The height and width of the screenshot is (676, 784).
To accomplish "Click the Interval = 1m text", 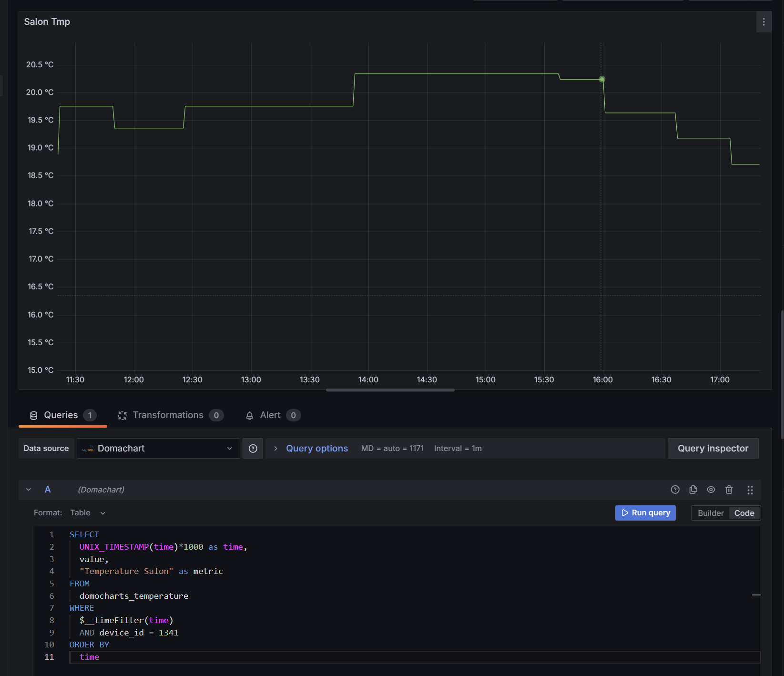I will point(458,449).
